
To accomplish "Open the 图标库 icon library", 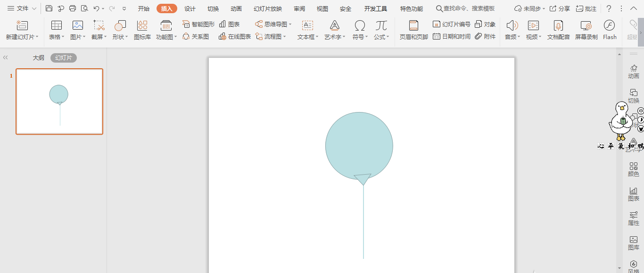I will [x=142, y=30].
